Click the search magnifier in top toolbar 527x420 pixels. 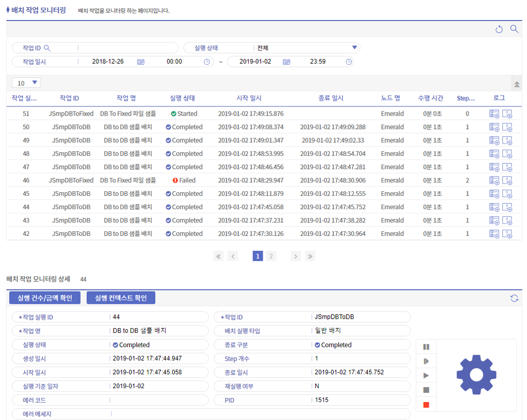pos(514,29)
